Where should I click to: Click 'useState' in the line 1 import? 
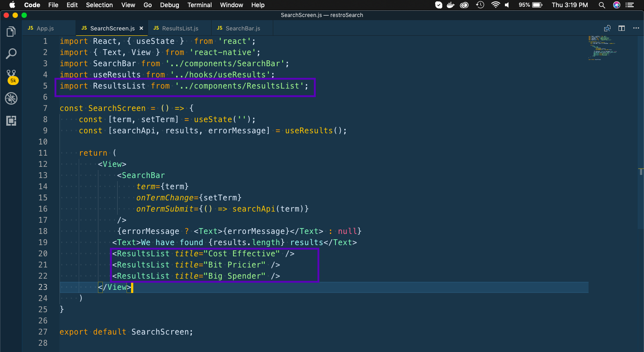click(155, 41)
